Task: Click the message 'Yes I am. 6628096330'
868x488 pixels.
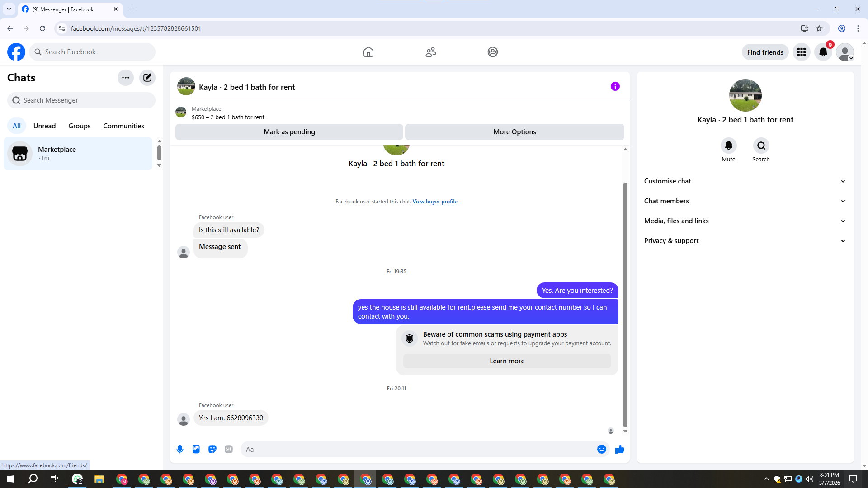Action: tap(231, 418)
